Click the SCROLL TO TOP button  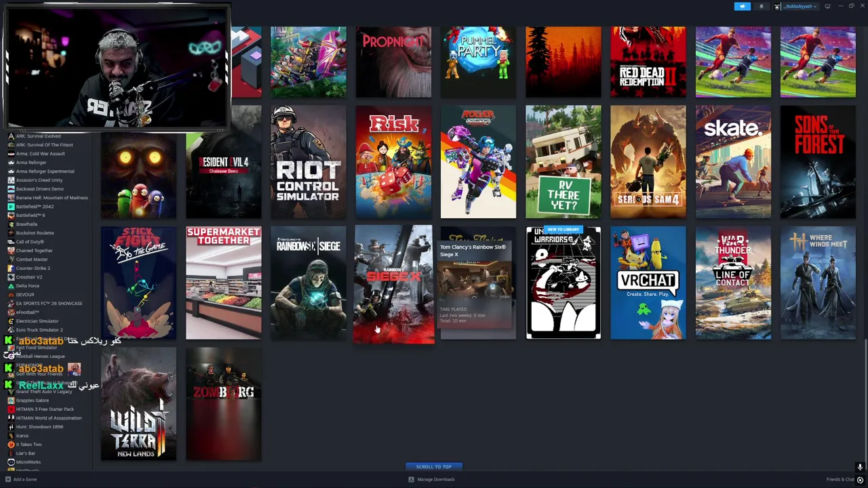(x=434, y=466)
